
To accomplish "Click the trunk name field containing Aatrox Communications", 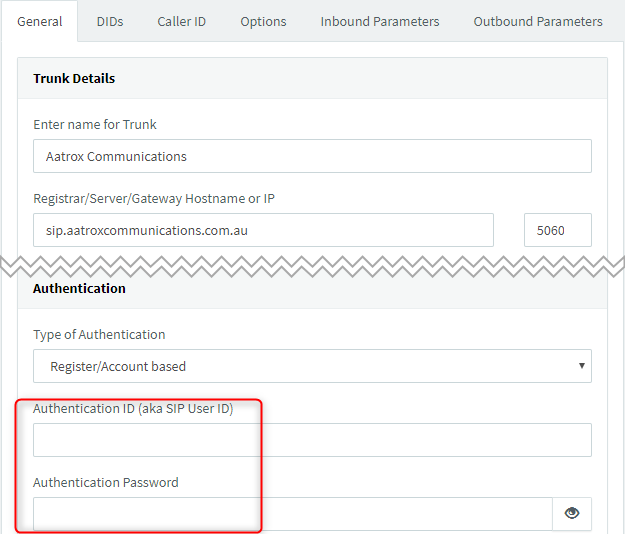I will click(312, 156).
